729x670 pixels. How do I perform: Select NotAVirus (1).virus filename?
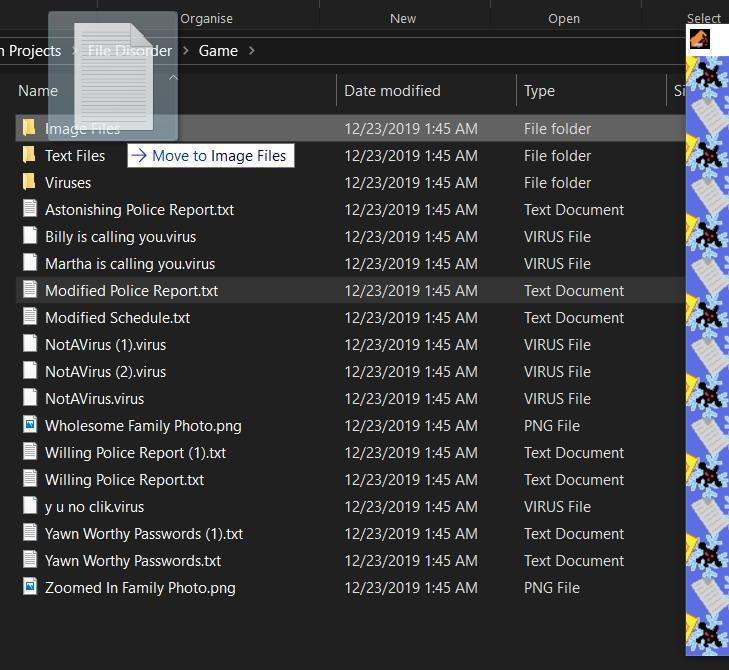(x=106, y=345)
